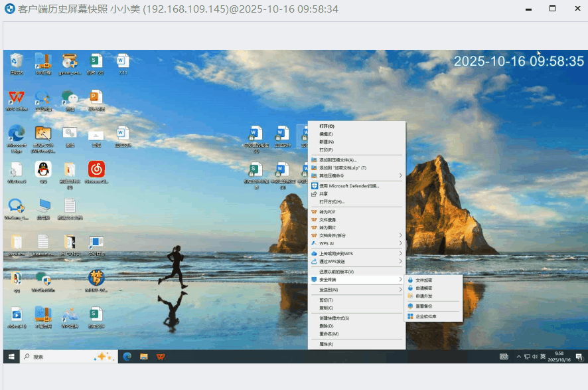Image resolution: width=588 pixels, height=390 pixels.
Task: Select the NetEase Cloud Music red icon
Action: point(96,172)
